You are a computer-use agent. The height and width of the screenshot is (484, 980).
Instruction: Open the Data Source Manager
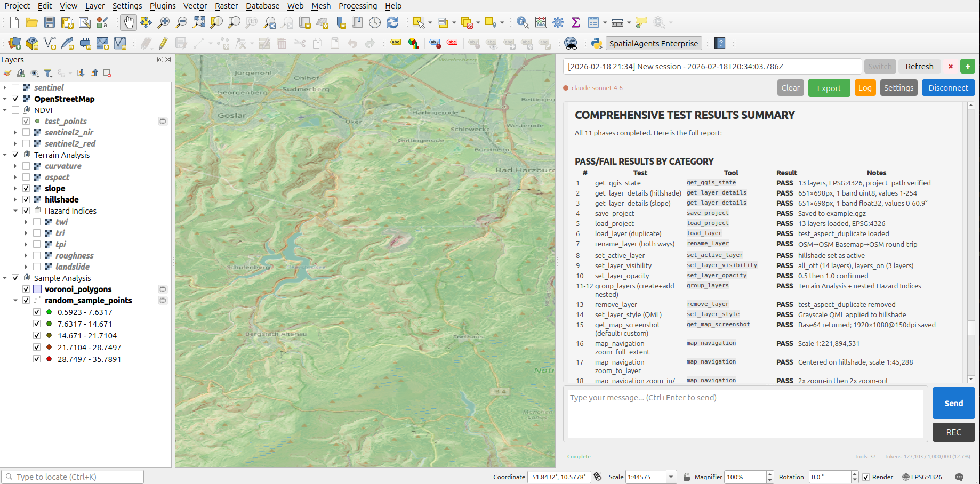13,43
